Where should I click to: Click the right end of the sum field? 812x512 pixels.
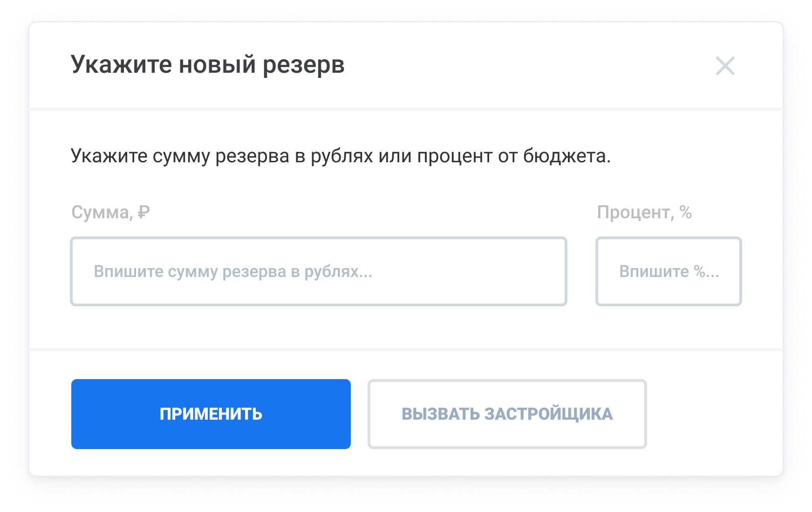click(x=545, y=271)
